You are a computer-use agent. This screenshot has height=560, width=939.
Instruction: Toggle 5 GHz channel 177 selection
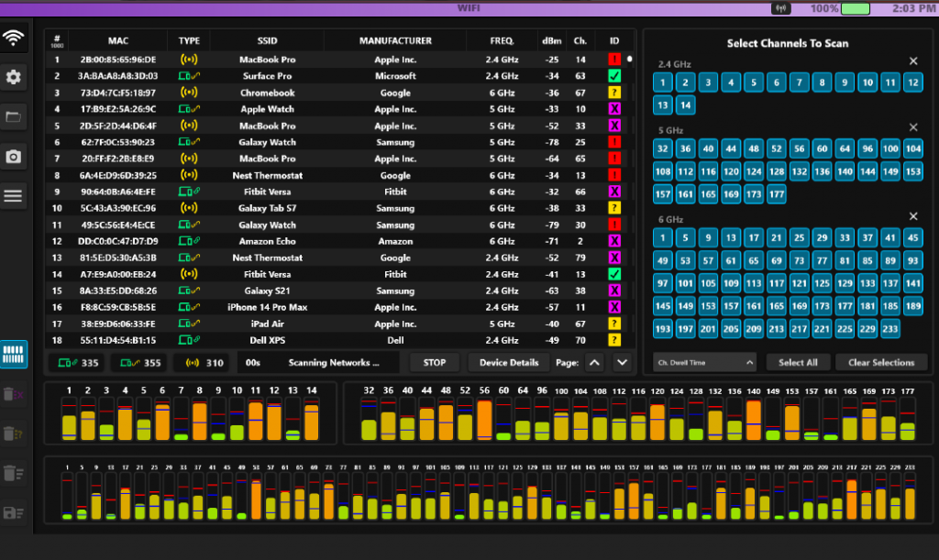coord(777,194)
